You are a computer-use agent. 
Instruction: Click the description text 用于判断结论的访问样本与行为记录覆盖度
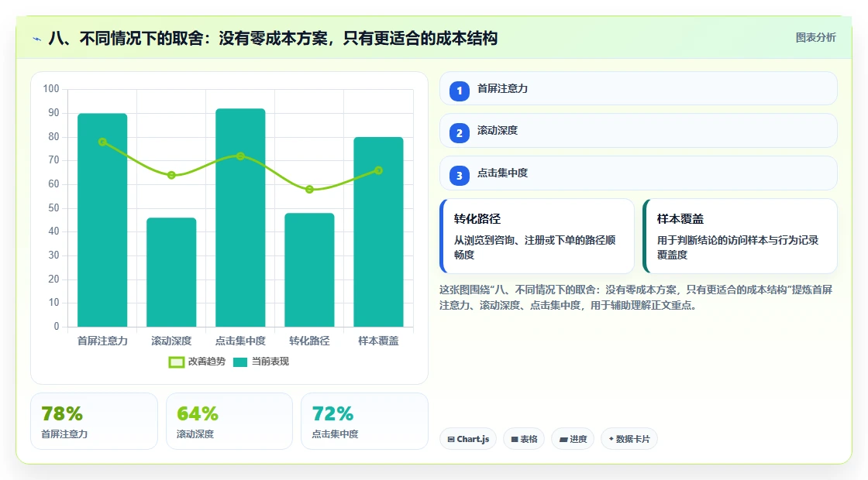click(738, 247)
